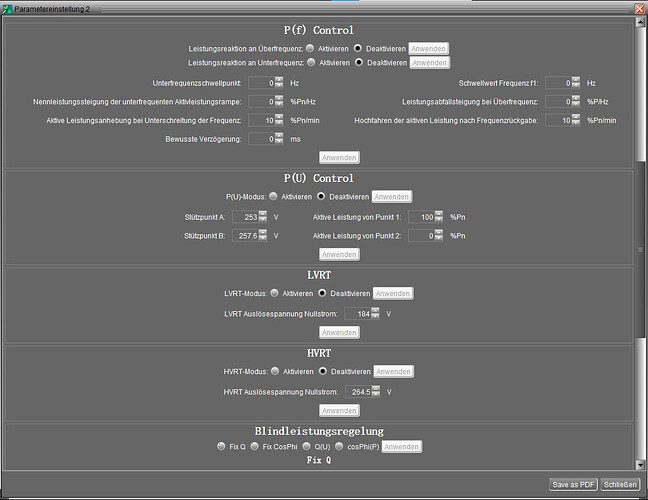The height and width of the screenshot is (500, 648).
Task: Step LVRT Auslösespannung Nullstrom spinner
Action: (375, 314)
